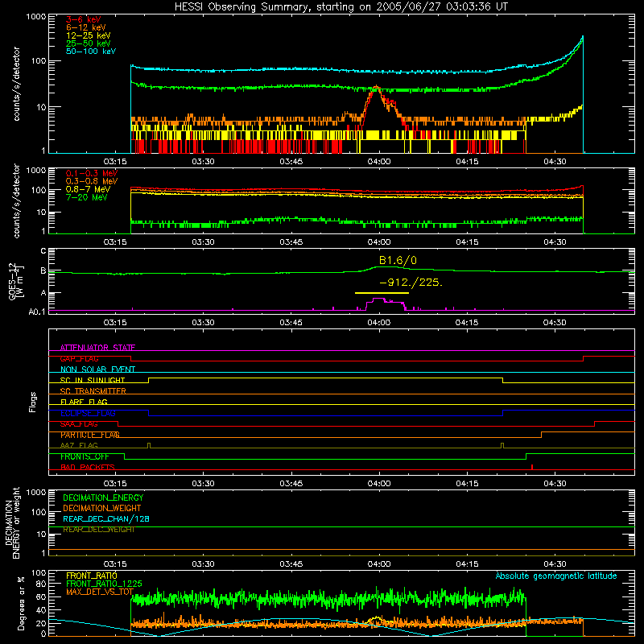Select the SC_IN_SUNLIGHT flag label
Screen dimensions: 644x644
(x=93, y=380)
